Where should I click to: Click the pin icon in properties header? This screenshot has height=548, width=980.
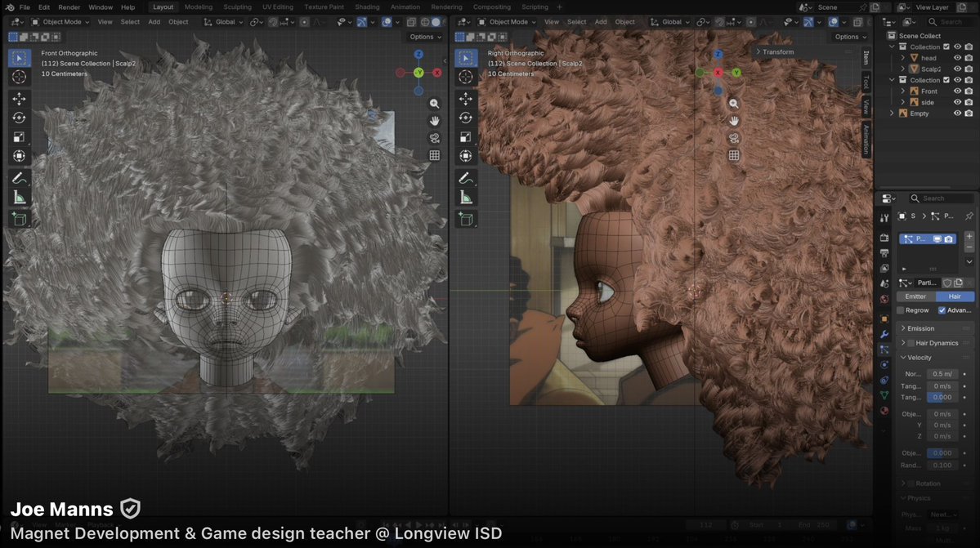(969, 216)
